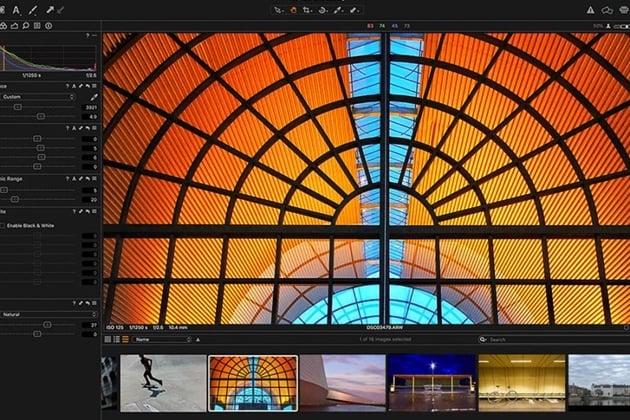Image resolution: width=630 pixels, height=420 pixels.
Task: Reset the Exposure panel with undo arrow
Action: click(88, 128)
